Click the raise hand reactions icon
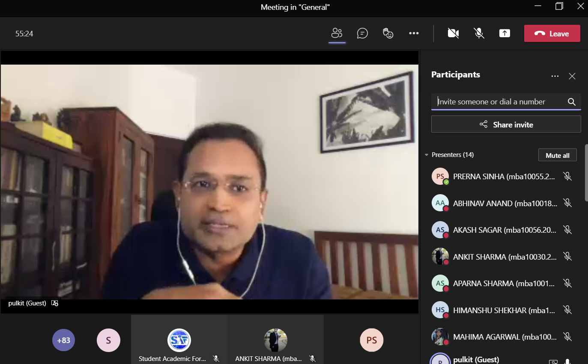 pyautogui.click(x=388, y=33)
